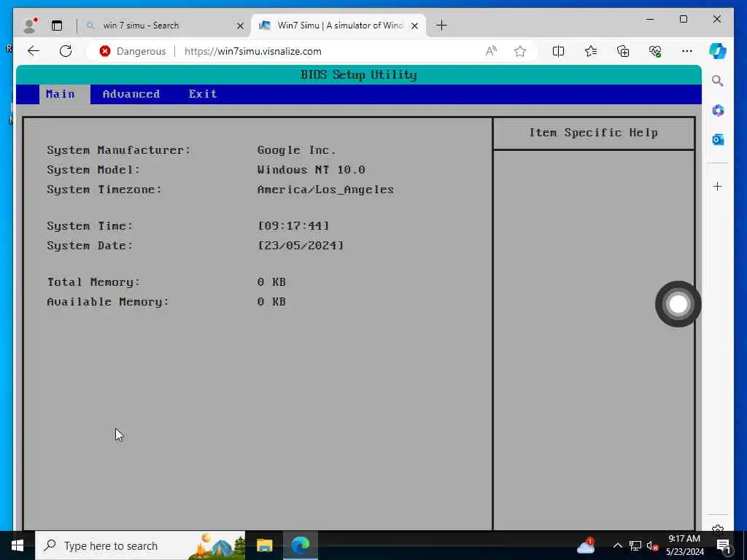Open Microsoft 365 sidebar icon
This screenshot has height=560, width=747.
click(718, 111)
